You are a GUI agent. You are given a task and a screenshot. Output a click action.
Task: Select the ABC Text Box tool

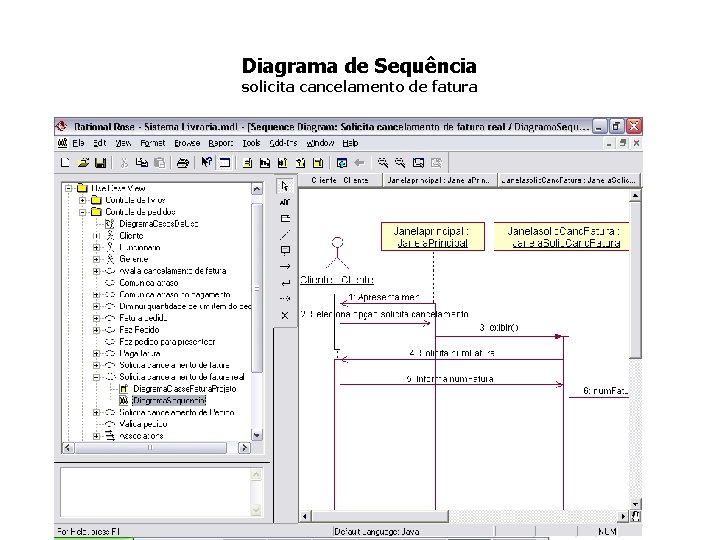[285, 202]
